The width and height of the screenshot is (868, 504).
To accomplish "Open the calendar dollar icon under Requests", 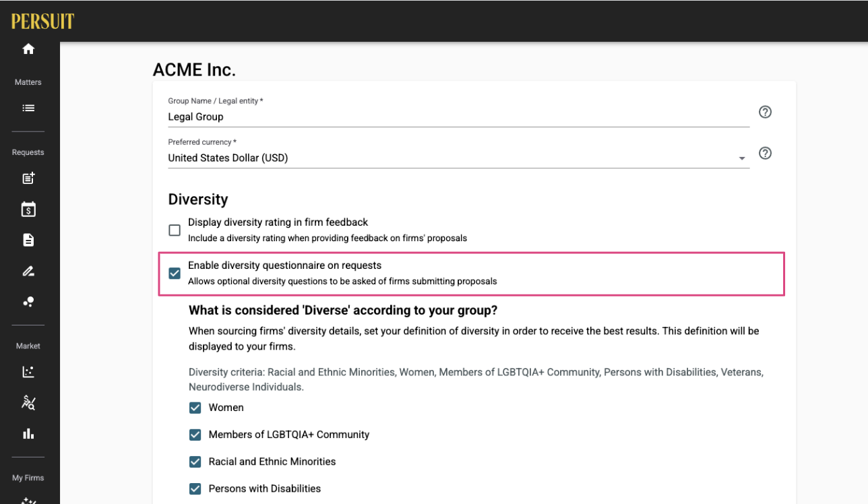I will tap(28, 210).
